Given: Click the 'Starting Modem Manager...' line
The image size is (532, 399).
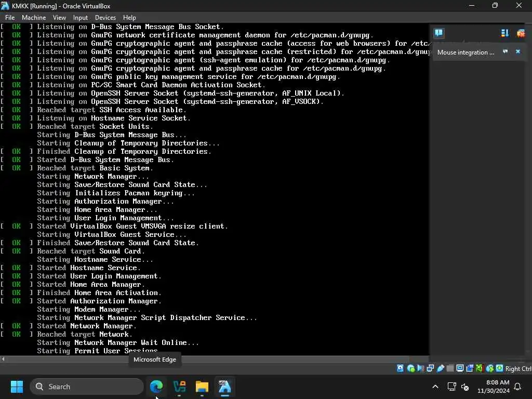Looking at the screenshot, I should coord(88,310).
